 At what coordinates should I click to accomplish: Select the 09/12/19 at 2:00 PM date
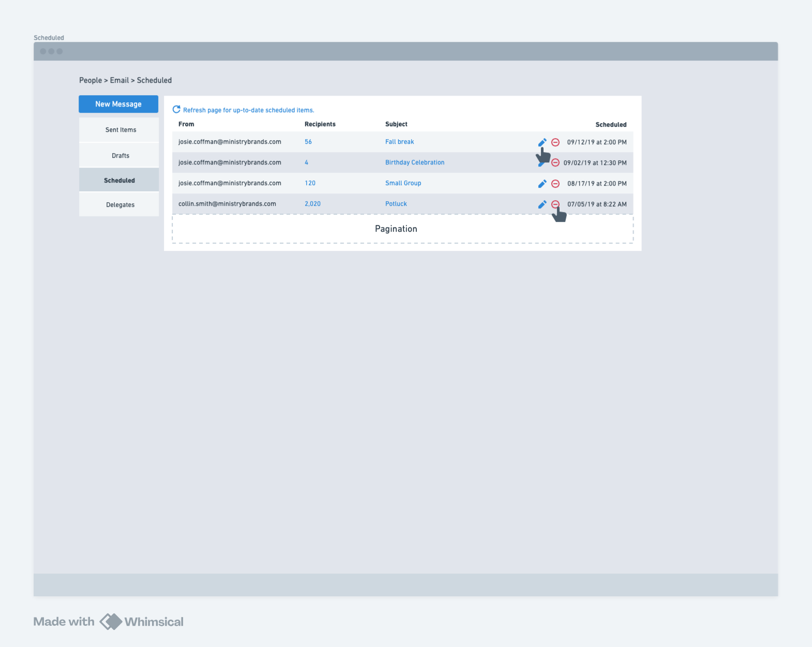click(x=597, y=142)
